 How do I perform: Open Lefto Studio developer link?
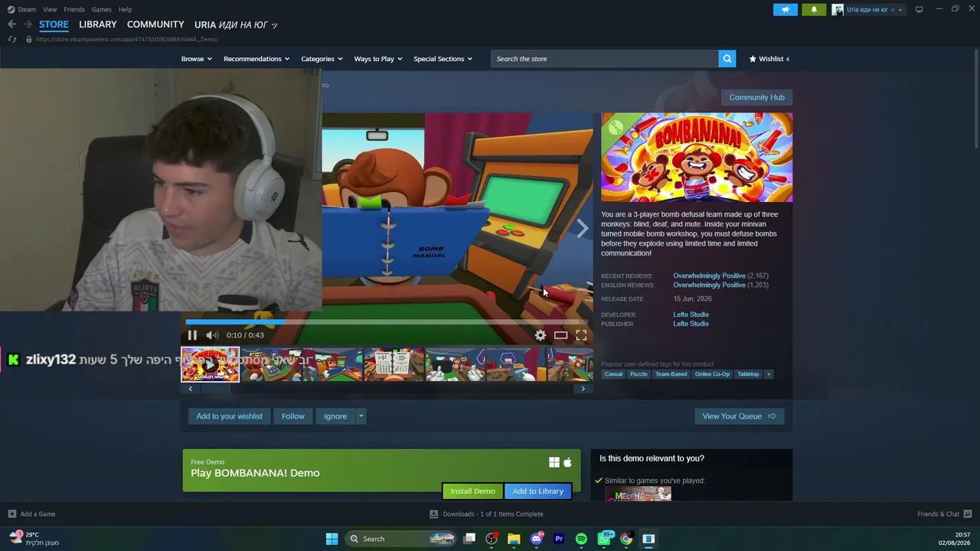pos(691,315)
